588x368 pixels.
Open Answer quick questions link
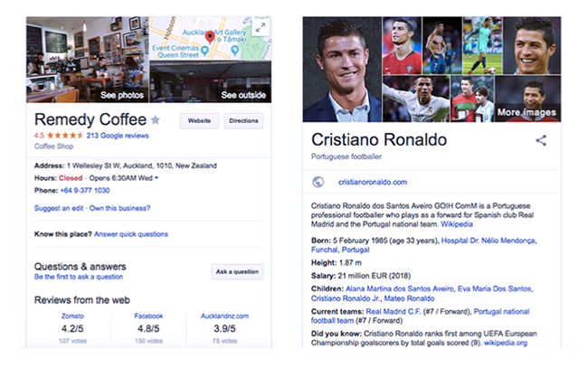pos(131,234)
